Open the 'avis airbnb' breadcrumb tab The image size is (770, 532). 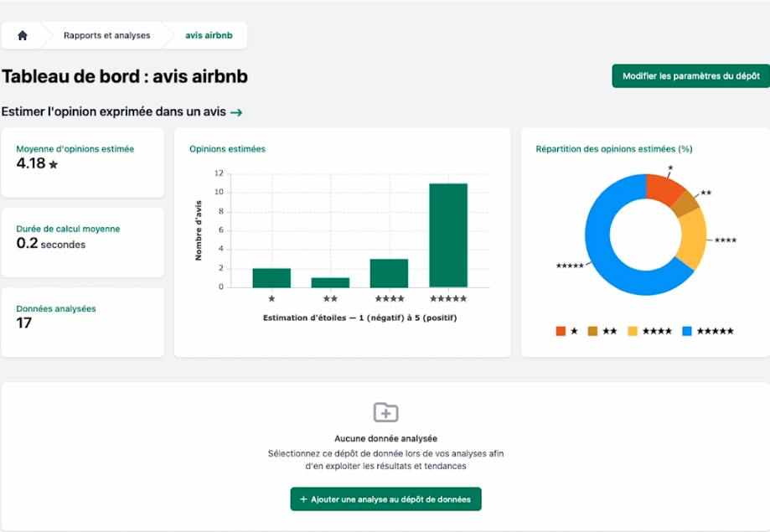(x=208, y=35)
